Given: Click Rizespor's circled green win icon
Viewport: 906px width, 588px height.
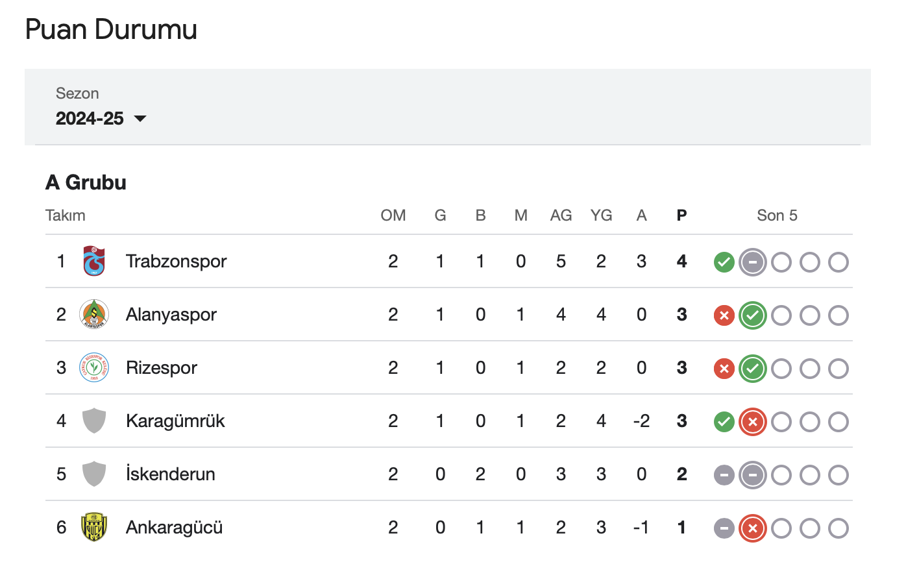Looking at the screenshot, I should click(753, 369).
